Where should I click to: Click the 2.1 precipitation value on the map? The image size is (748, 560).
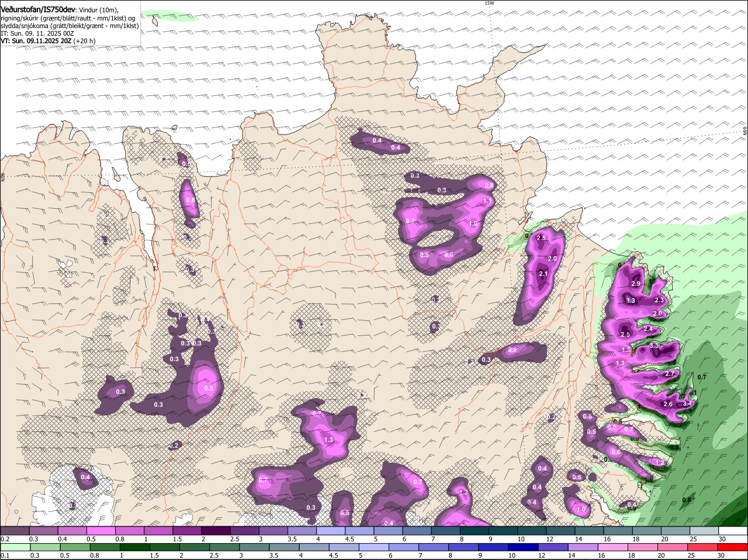click(543, 274)
